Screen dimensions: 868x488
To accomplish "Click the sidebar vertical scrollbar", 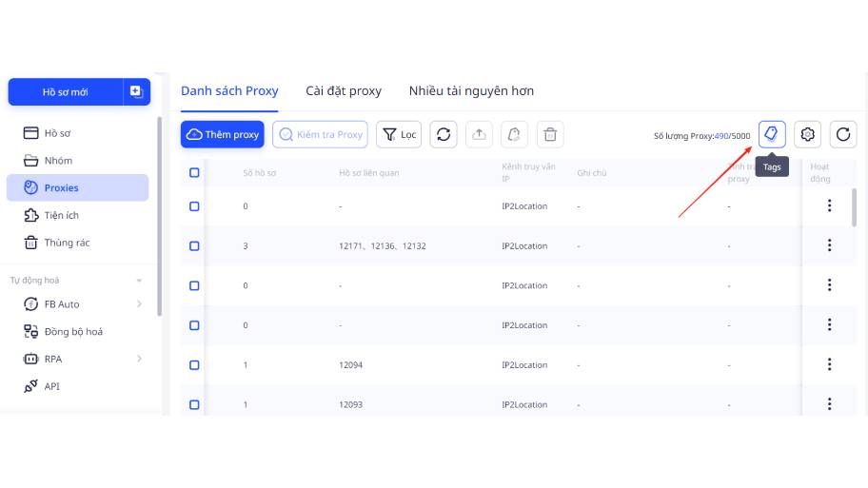I will point(160,216).
